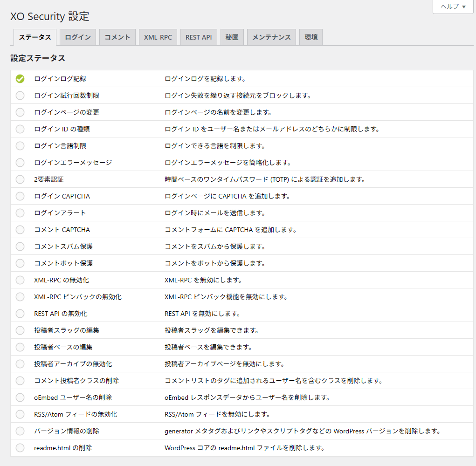Click status circle for コメント CAPTCHA

pyautogui.click(x=20, y=230)
